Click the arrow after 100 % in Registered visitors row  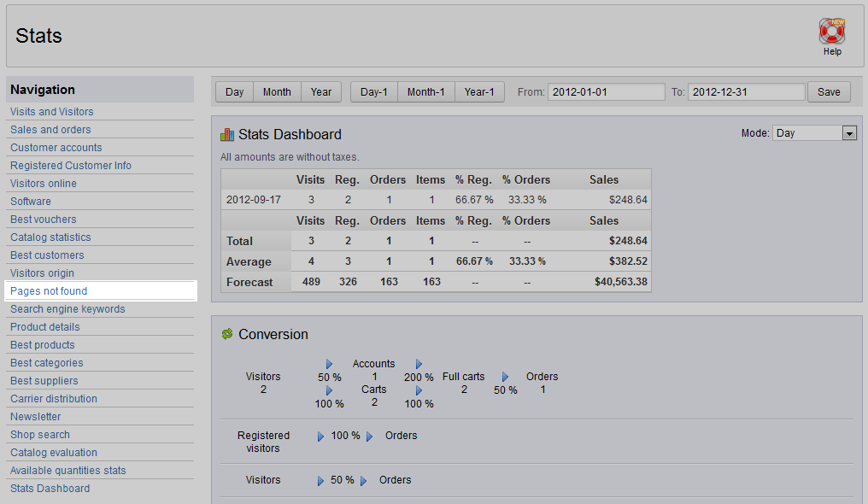click(370, 437)
